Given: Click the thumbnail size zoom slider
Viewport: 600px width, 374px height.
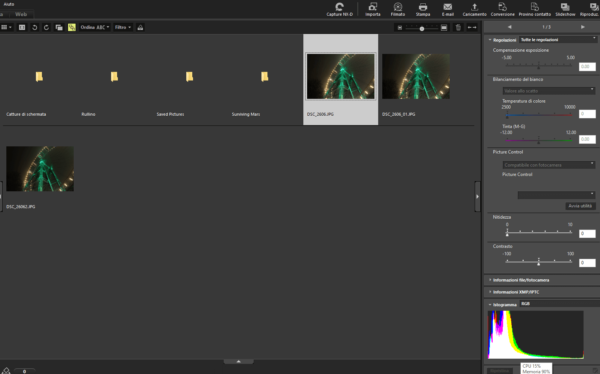Looking at the screenshot, I should (422, 28).
